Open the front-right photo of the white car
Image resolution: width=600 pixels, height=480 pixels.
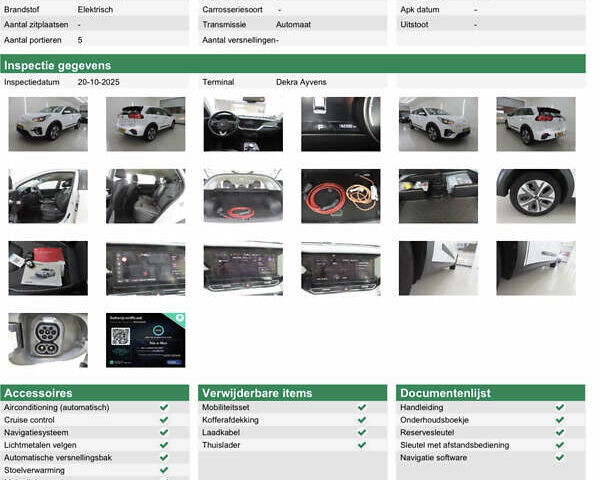point(438,124)
